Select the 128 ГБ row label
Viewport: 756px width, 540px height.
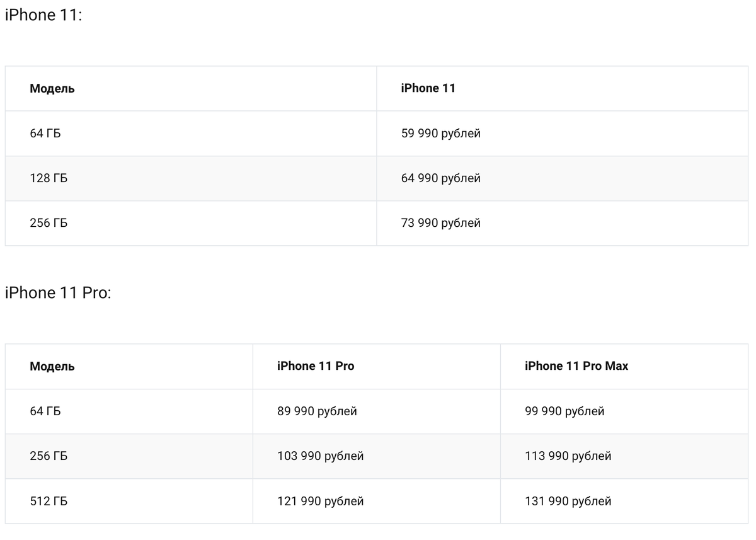(49, 178)
